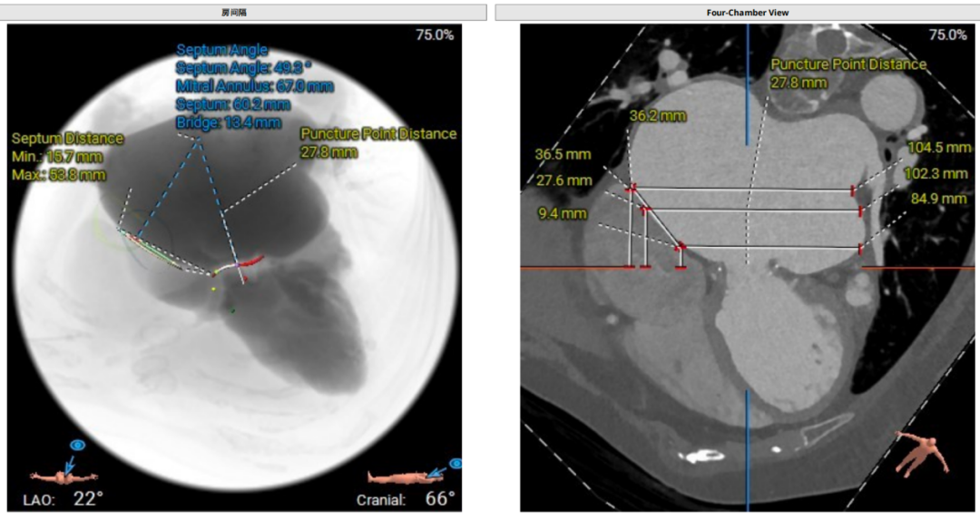Click the lower blue vertical crosshair line
This screenshot has height=520, width=980.
pos(747,451)
